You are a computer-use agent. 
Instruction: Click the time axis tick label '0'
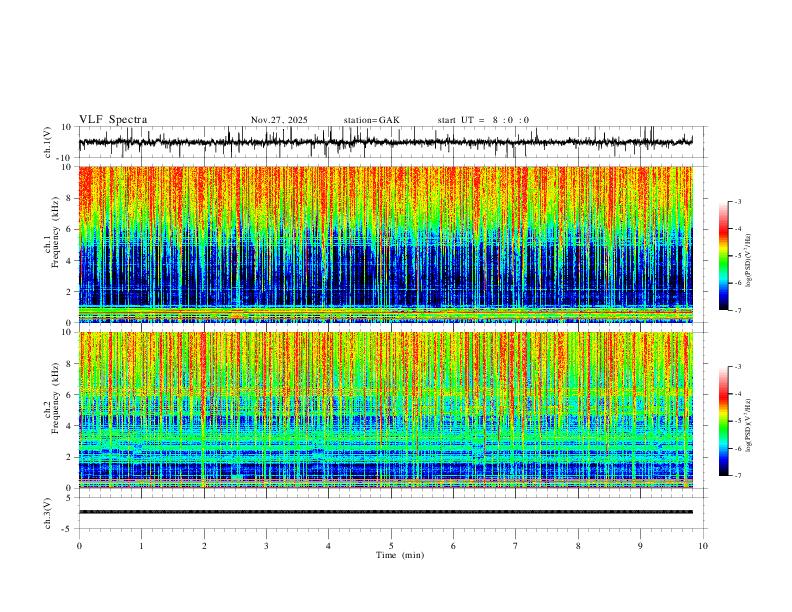click(x=79, y=546)
